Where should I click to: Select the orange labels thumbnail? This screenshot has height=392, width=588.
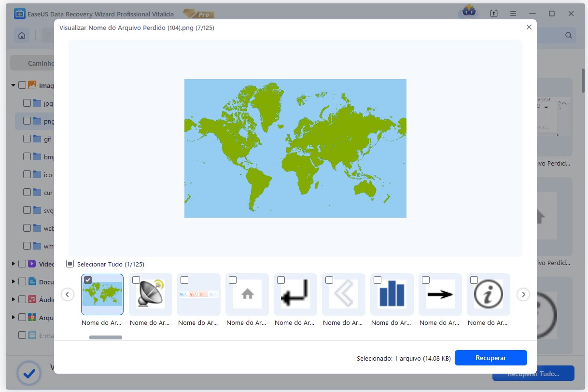[199, 294]
